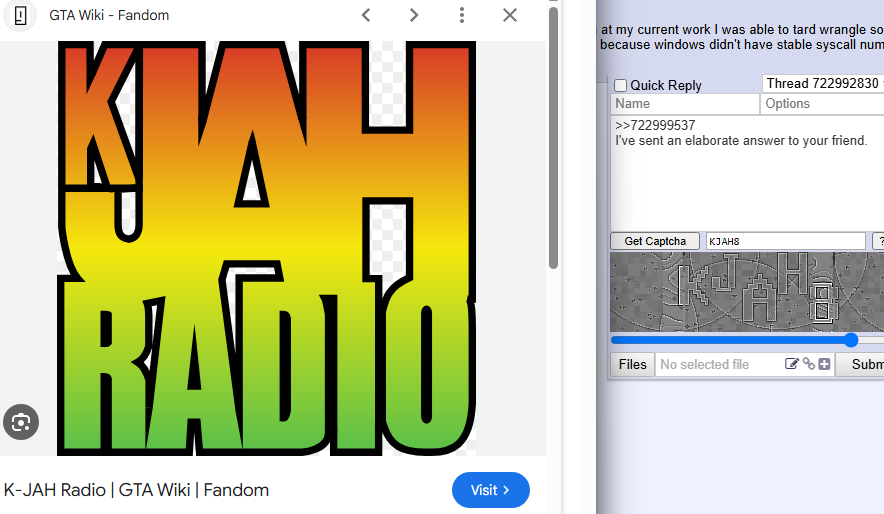Click the GTA Wiki site favicon
The image size is (884, 514).
point(20,15)
